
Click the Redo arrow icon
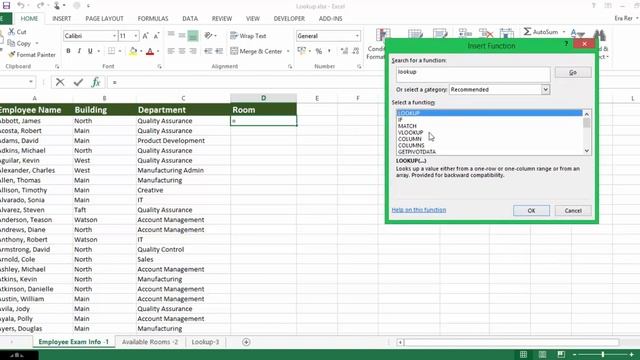coord(40,5)
